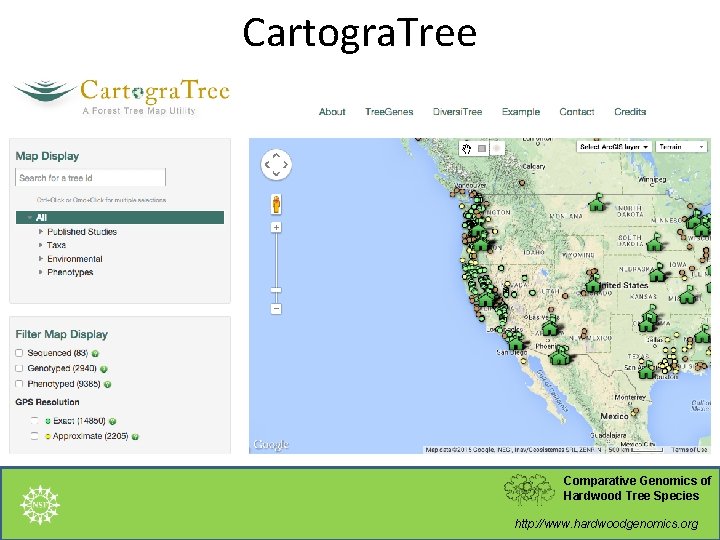Screen dimensions: 720x540
Task: Click the NSF logo in the footer
Action: click(x=40, y=505)
